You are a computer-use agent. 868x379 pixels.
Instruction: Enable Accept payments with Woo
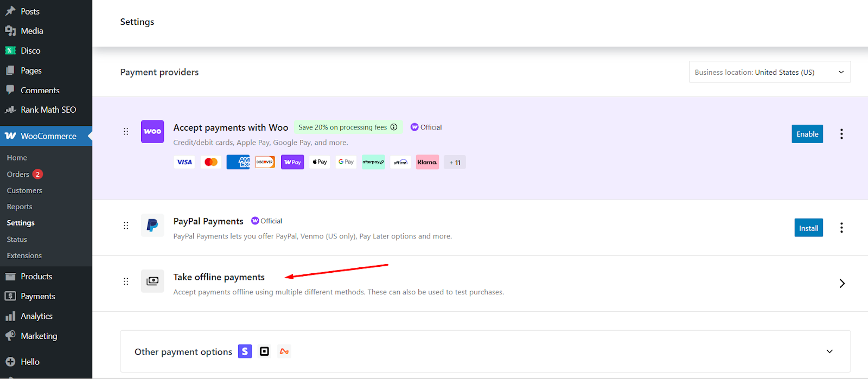[x=807, y=134]
